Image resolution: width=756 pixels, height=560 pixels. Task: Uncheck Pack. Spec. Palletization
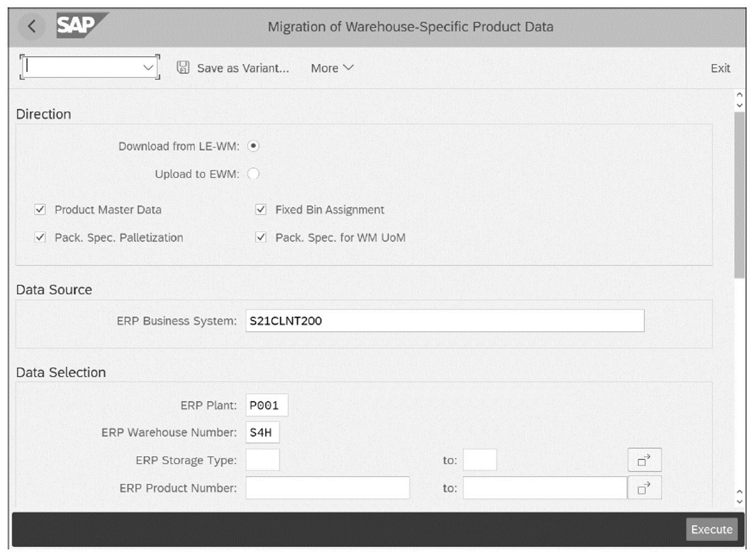39,237
